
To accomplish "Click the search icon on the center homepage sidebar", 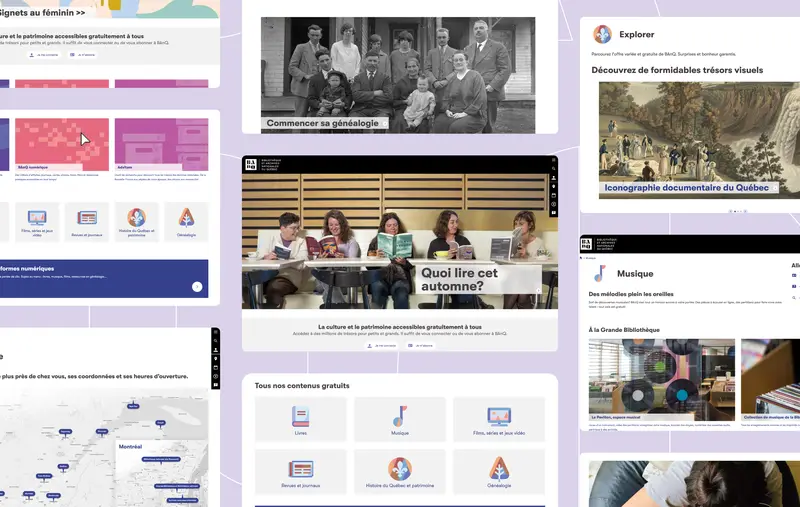I will point(554,169).
